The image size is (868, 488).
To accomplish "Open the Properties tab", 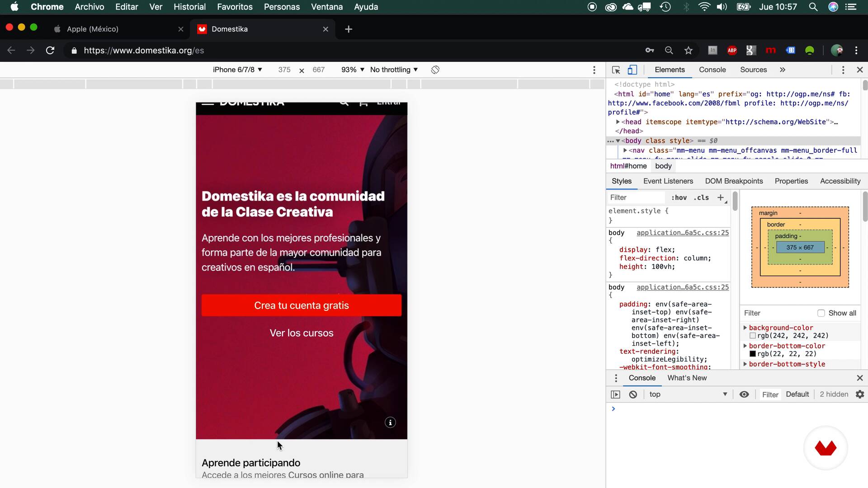I will 791,181.
